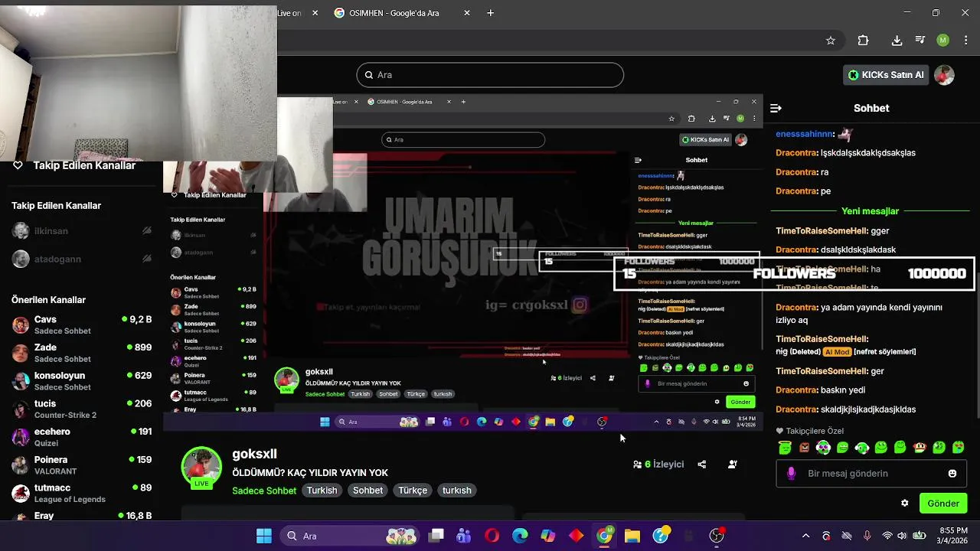Click enesssahinnn username in chat

point(804,134)
